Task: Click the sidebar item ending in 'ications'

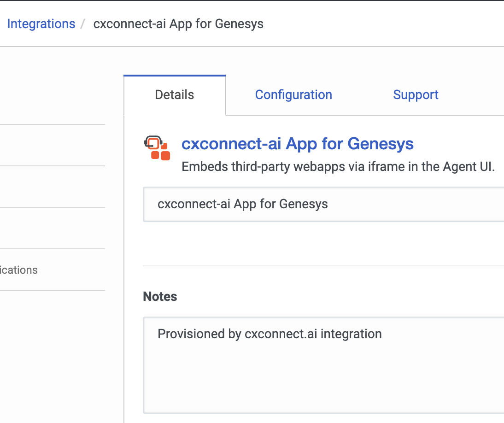Action: (x=19, y=270)
